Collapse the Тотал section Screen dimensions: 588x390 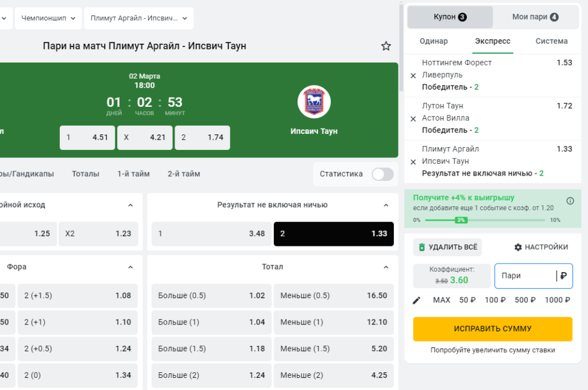click(386, 267)
